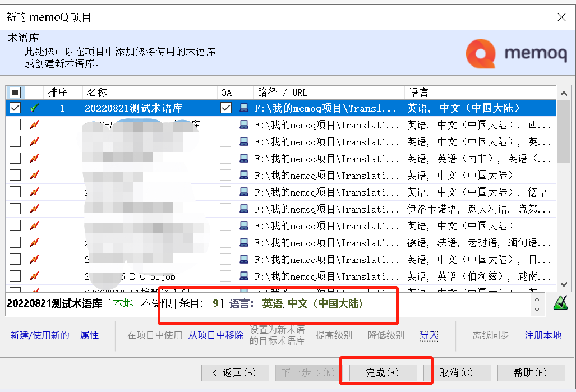This screenshot has height=392, width=576.
Task: Click the 在项目中使用 link
Action: click(x=155, y=335)
